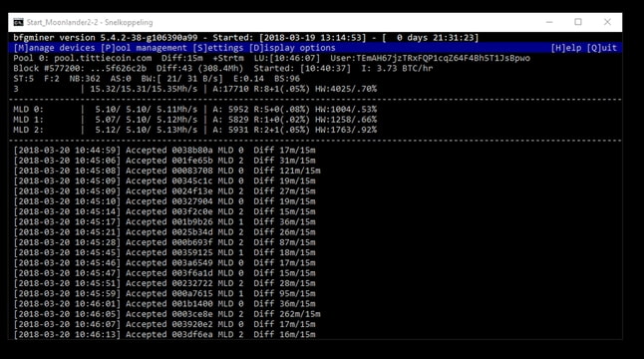Click log entry Accepted 001fe65b
The height and width of the screenshot is (359, 644).
[164, 161]
